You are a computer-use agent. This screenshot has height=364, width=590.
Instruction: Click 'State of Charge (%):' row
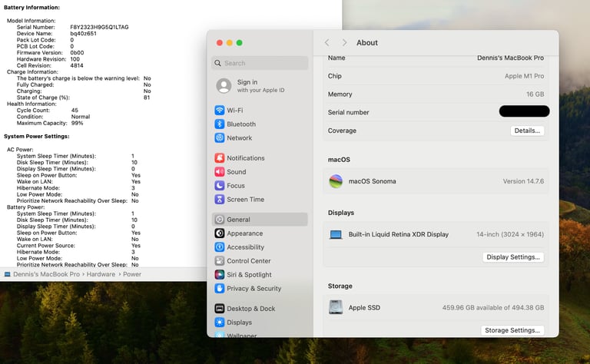coord(83,98)
